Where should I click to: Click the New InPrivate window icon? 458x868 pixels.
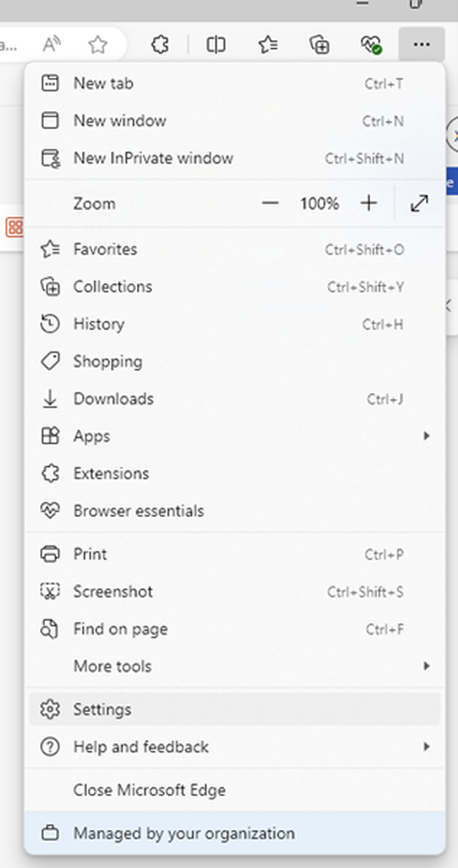[50, 158]
